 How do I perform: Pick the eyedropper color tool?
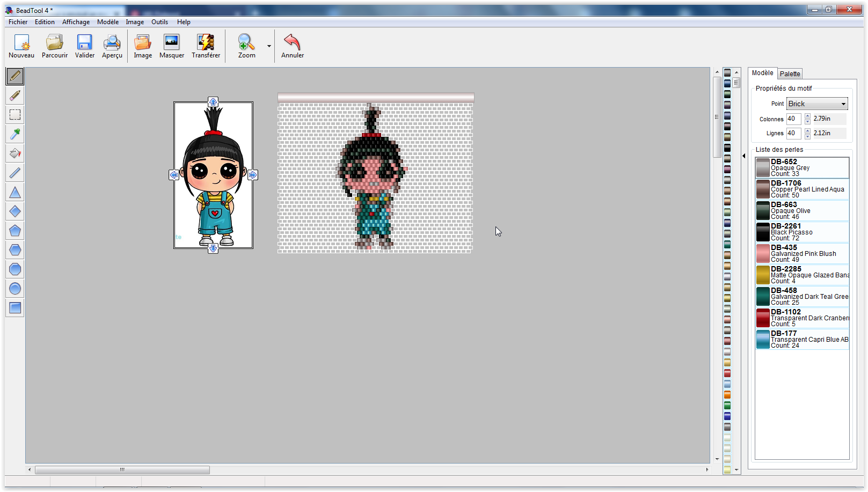[x=15, y=134]
